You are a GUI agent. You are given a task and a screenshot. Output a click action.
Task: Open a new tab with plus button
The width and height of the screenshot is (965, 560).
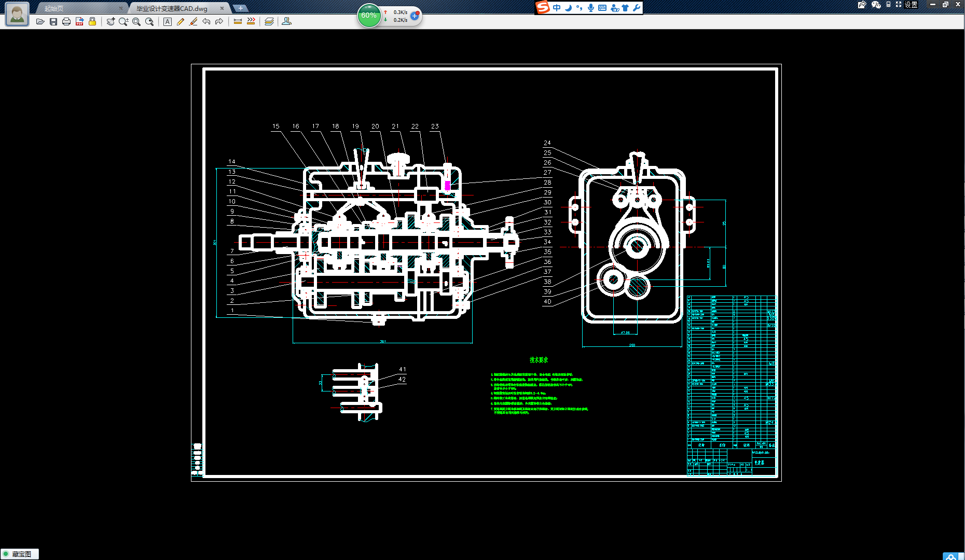(240, 8)
